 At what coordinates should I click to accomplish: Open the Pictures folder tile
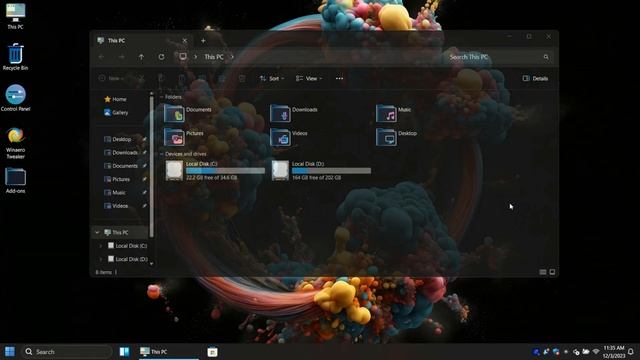(x=184, y=137)
